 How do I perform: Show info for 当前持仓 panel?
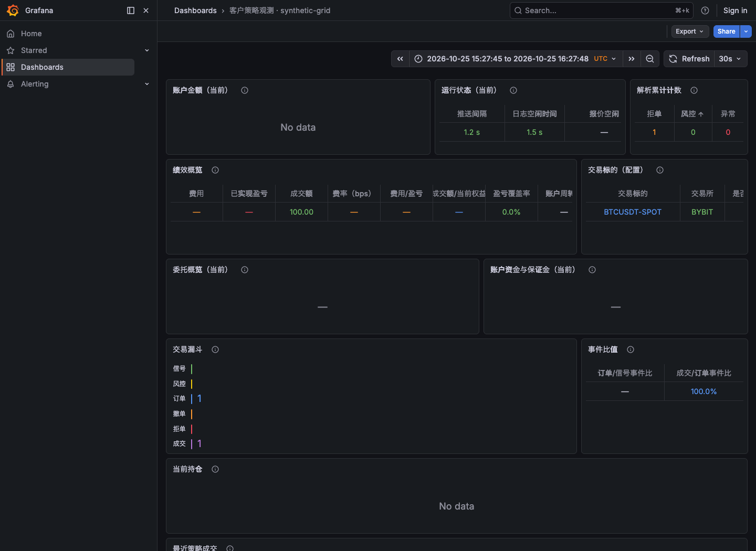click(215, 469)
